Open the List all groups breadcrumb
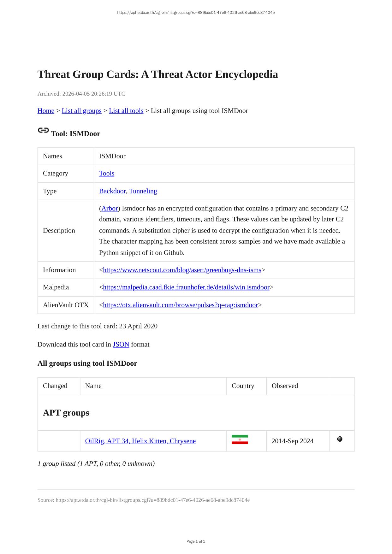 [81, 111]
